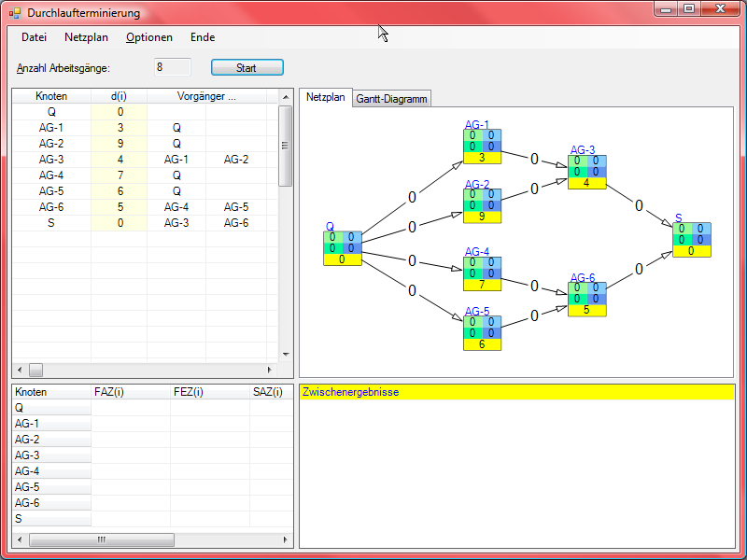
Task: Select the AG-1 node box in diagram
Action: (482, 146)
